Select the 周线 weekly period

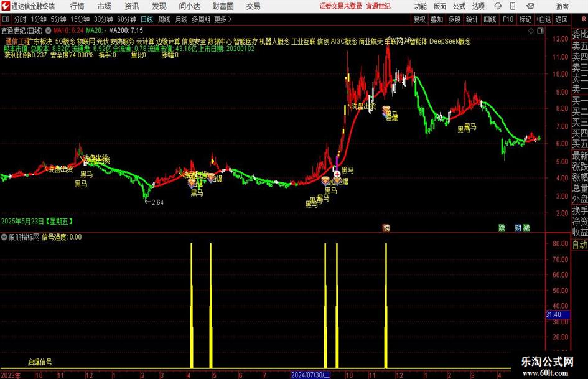pos(164,19)
